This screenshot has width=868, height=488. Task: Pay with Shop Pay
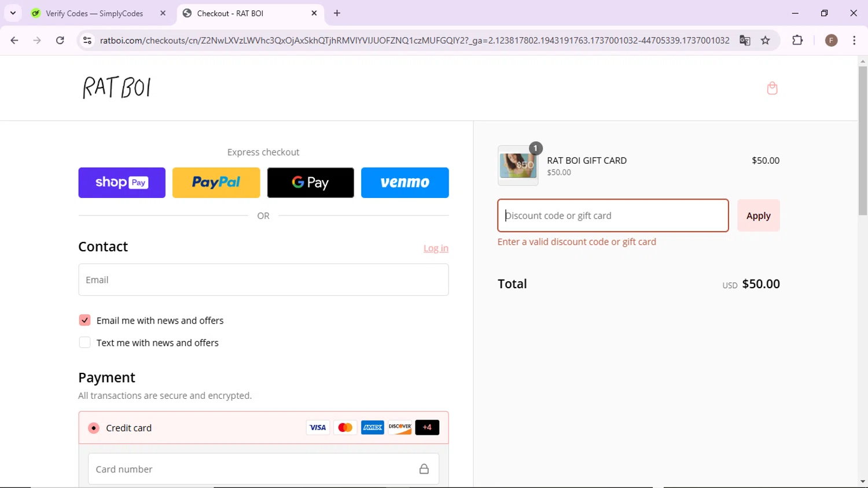(122, 183)
